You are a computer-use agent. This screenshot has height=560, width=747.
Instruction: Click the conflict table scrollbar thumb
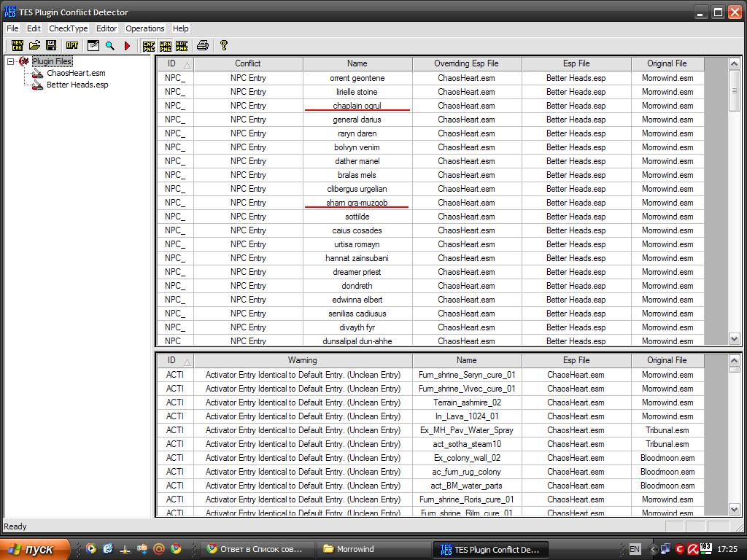[734, 91]
